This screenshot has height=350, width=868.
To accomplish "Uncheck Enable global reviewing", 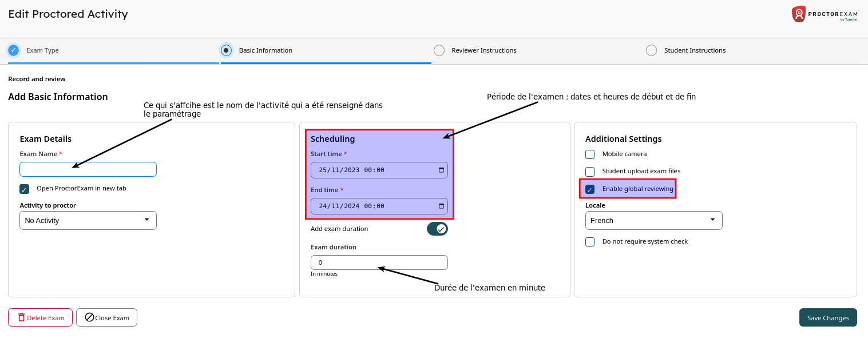I will point(590,189).
